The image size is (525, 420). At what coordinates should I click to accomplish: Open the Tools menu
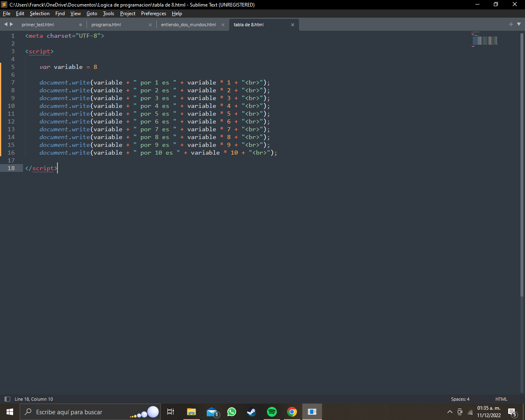tap(108, 14)
